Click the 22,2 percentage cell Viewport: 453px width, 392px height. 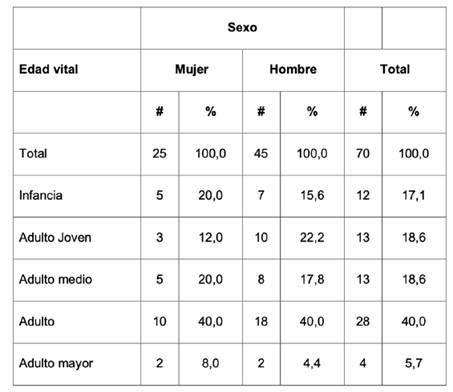coord(312,238)
